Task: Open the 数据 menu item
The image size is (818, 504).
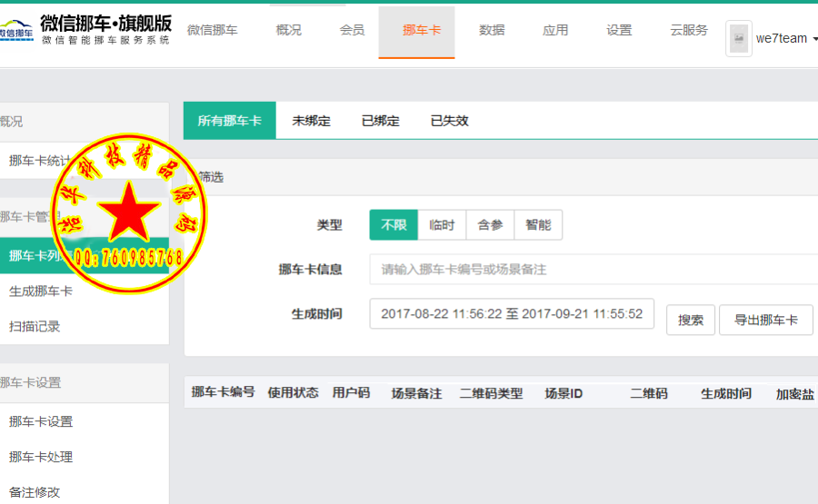Action: [492, 30]
